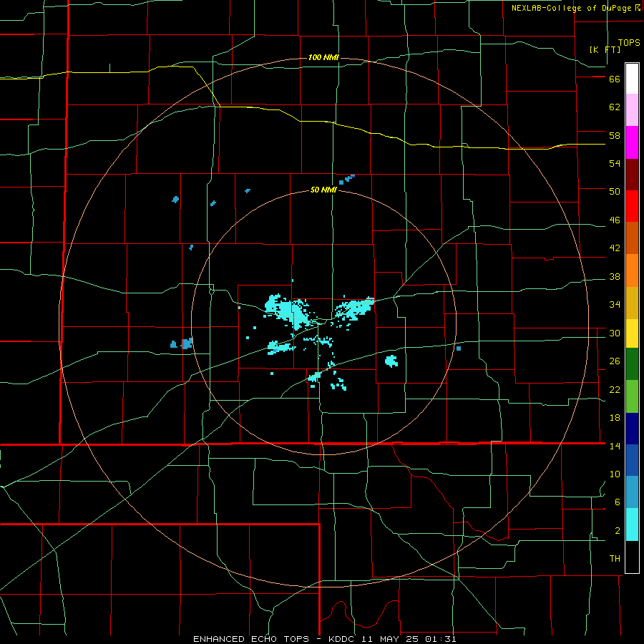Click the 30 value on the scale
Image resolution: width=644 pixels, height=644 pixels.
click(x=615, y=333)
